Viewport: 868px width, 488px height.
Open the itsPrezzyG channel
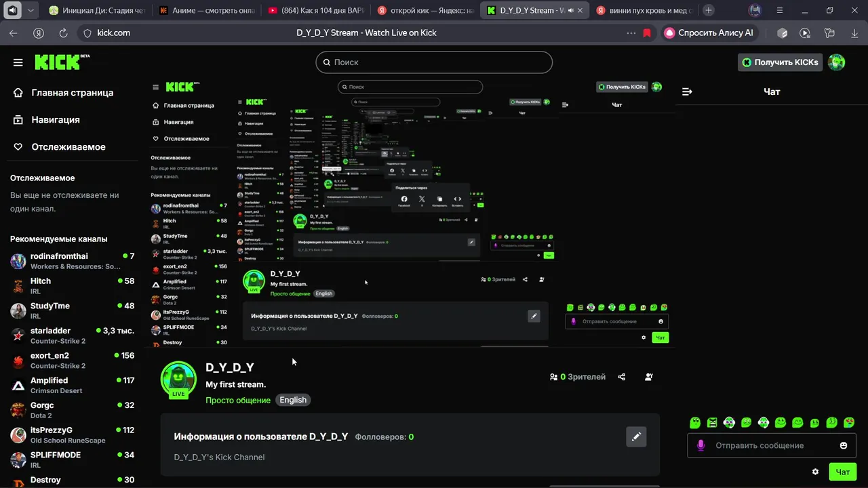click(x=72, y=435)
